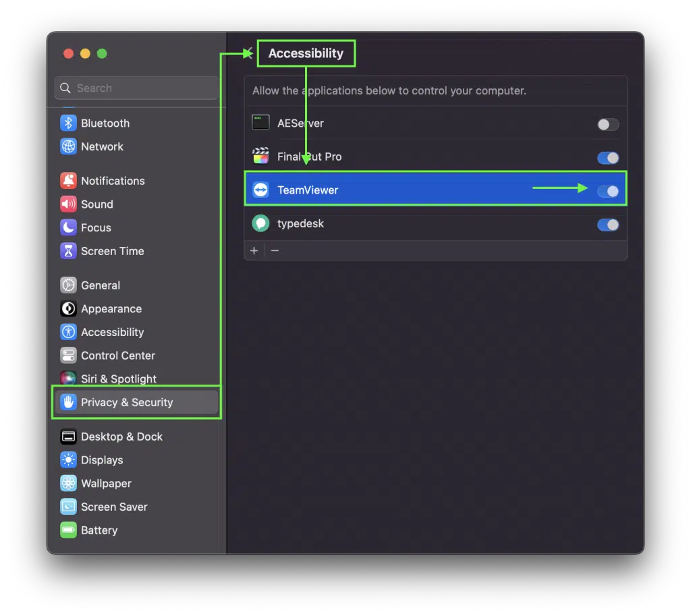
Task: Click the Accessibility icon in sidebar
Action: click(68, 332)
